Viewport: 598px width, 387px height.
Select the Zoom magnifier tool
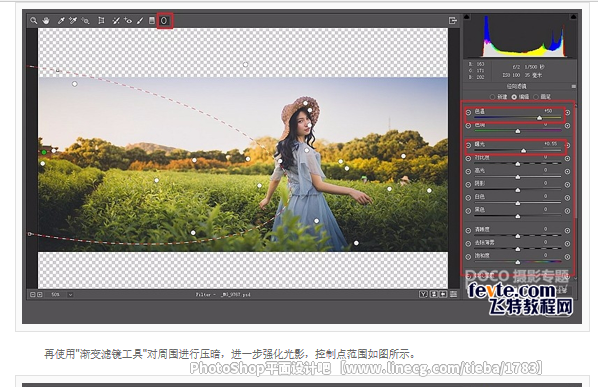tap(34, 21)
